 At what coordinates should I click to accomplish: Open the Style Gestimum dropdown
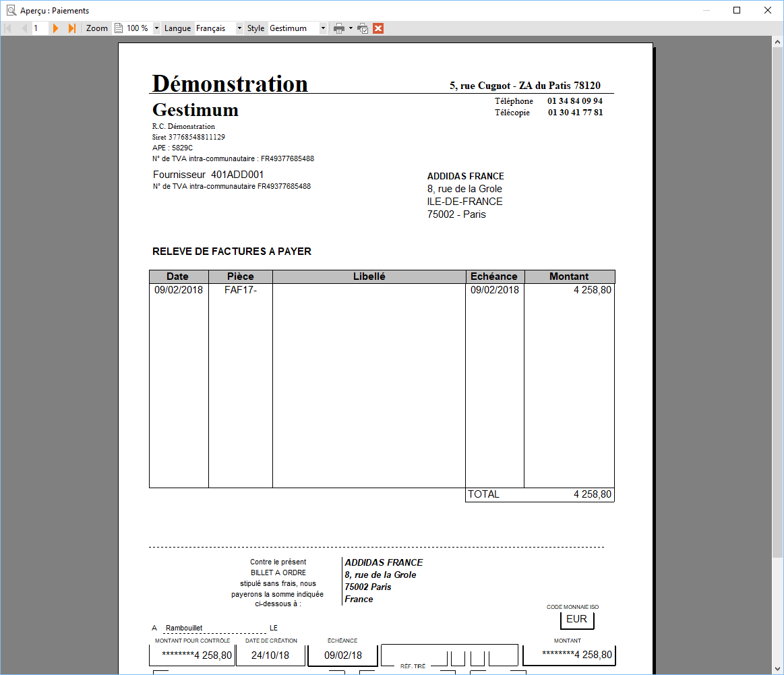pos(323,28)
